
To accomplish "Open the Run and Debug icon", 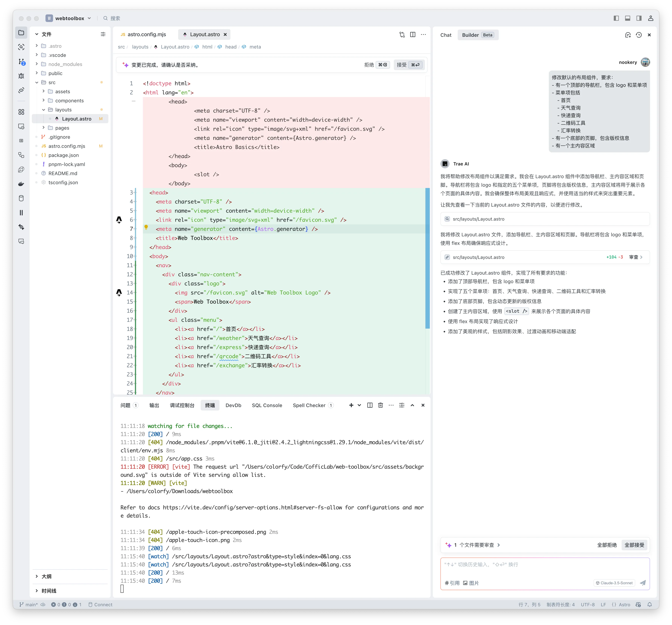I will [21, 76].
